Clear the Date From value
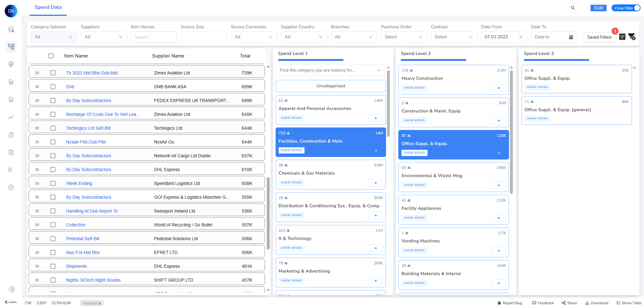The width and height of the screenshot is (644, 308). [x=521, y=37]
